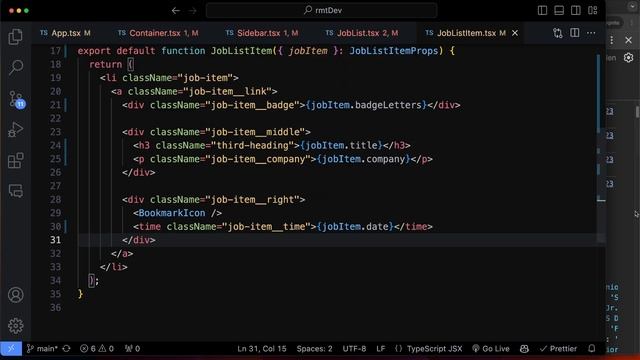This screenshot has width=640, height=360.
Task: Click the Synchronize Changes icon
Action: pos(67,349)
